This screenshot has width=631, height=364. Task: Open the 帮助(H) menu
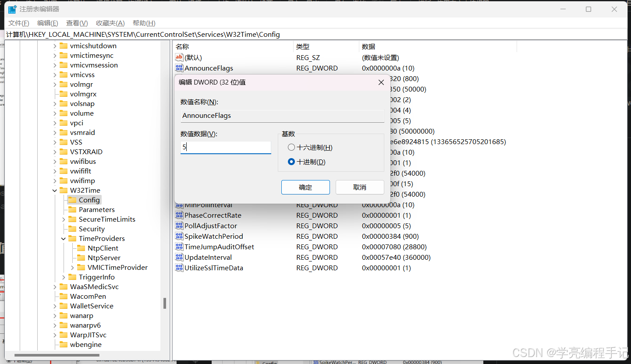pos(144,23)
